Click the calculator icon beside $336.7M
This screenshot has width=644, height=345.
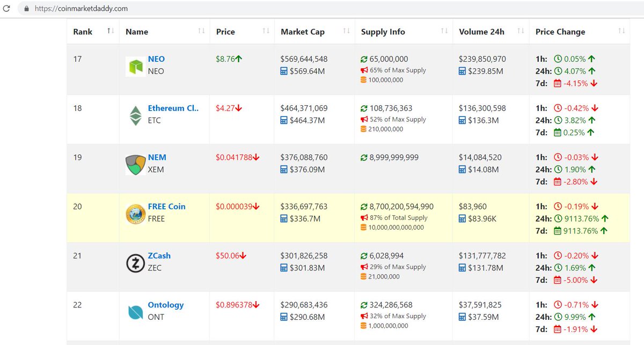pyautogui.click(x=284, y=219)
